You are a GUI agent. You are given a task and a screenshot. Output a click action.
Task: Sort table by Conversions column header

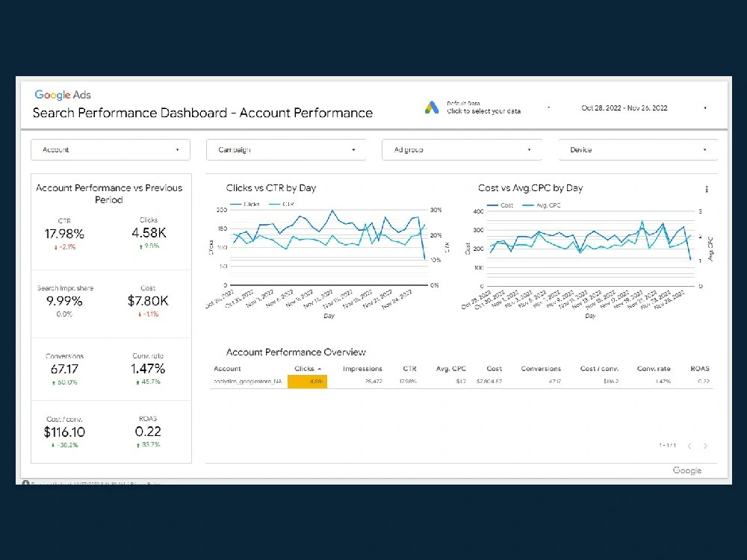tap(541, 369)
